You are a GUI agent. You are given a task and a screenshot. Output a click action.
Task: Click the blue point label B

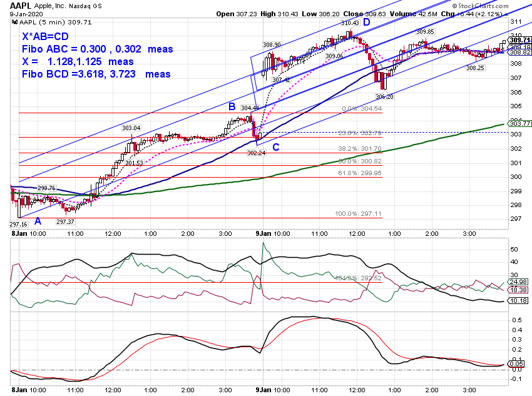click(232, 107)
